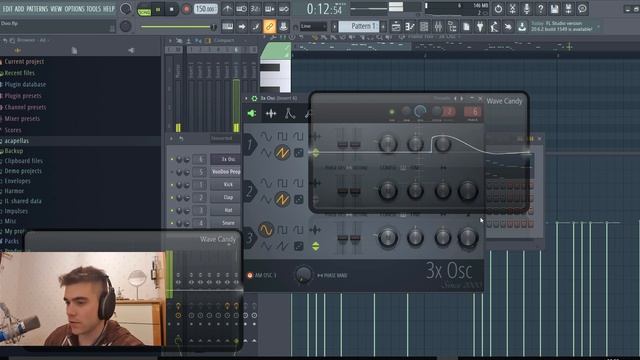Open the HELP menu
The height and width of the screenshot is (360, 640).
[x=109, y=9]
